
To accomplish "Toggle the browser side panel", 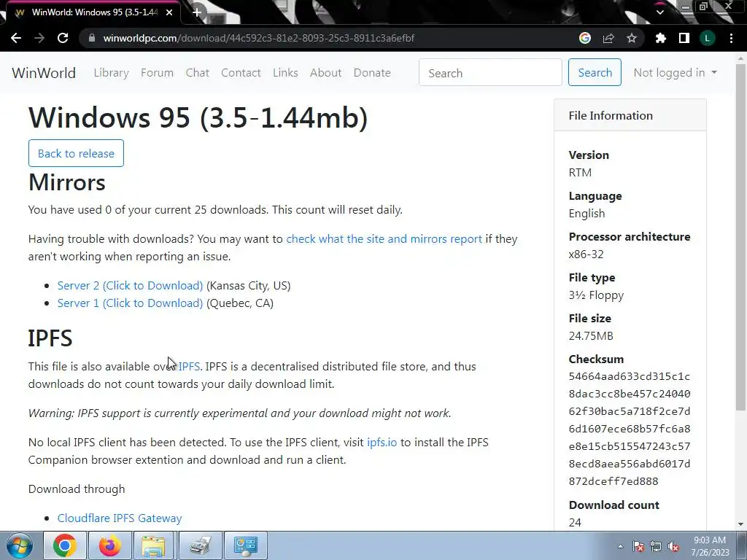I will pos(684,38).
